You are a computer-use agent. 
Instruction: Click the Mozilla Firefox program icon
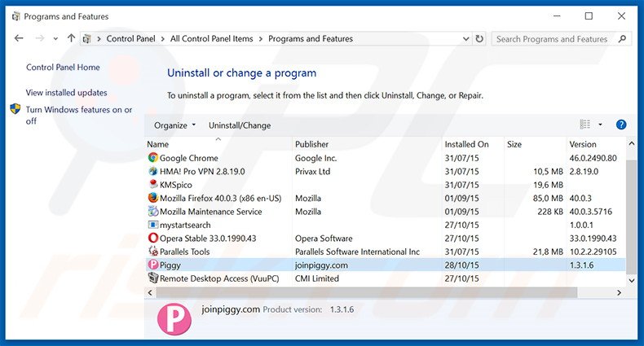(x=153, y=198)
